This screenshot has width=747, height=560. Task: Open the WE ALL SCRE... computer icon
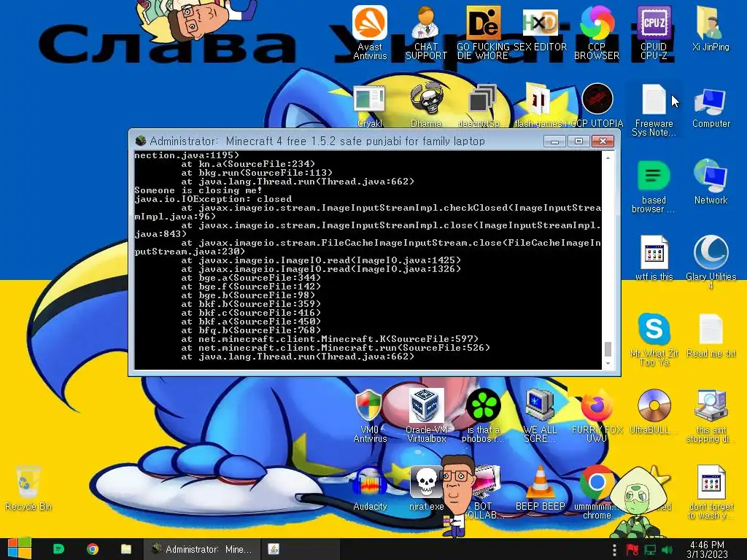(539, 415)
